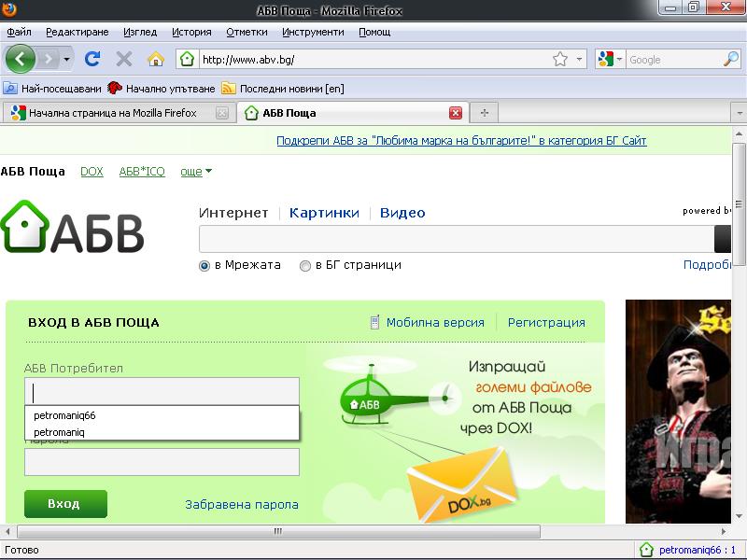This screenshot has height=560, width=747.
Task: Close the АБВ Поща tab
Action: click(x=456, y=113)
